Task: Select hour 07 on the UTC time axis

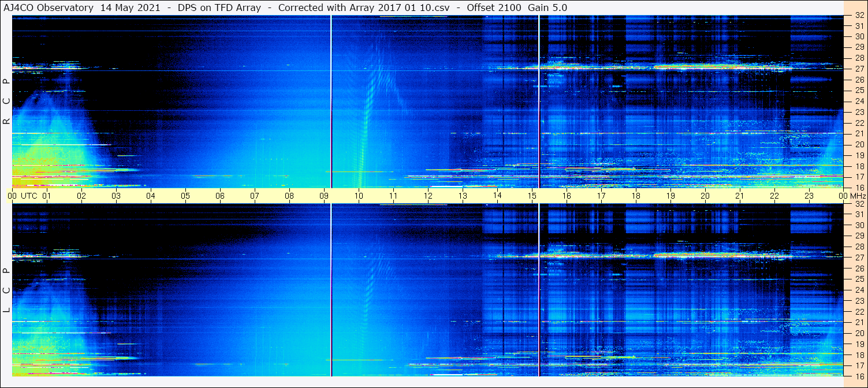Action: (255, 196)
